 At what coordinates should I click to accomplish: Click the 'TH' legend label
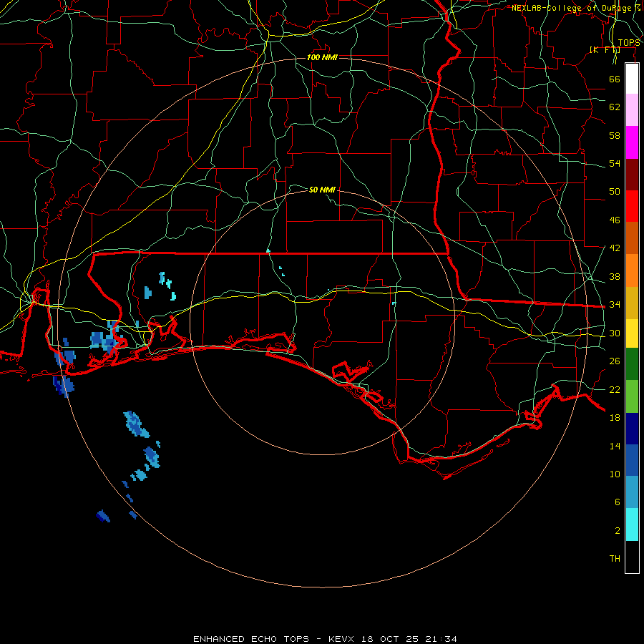(x=615, y=559)
